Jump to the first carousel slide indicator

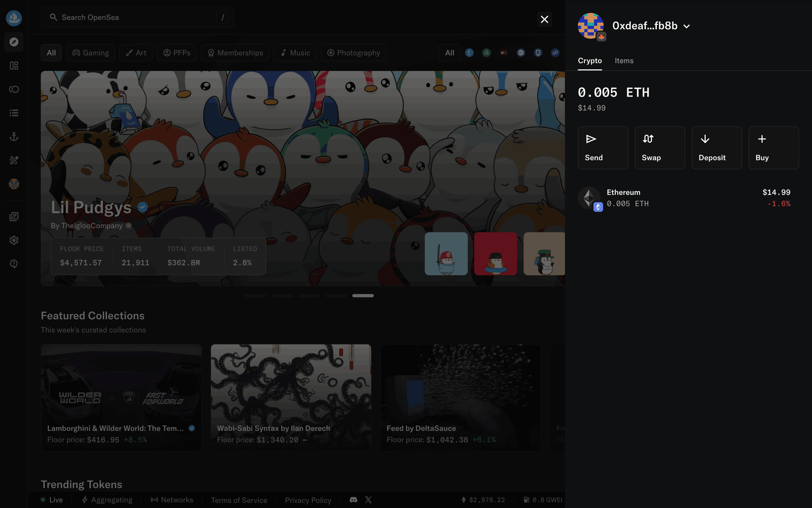[x=255, y=295]
